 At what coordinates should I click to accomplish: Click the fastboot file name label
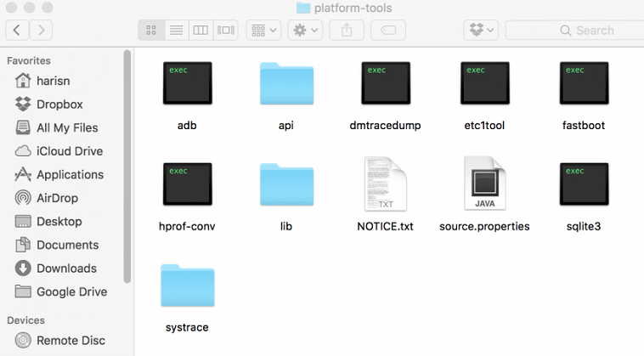click(x=584, y=125)
